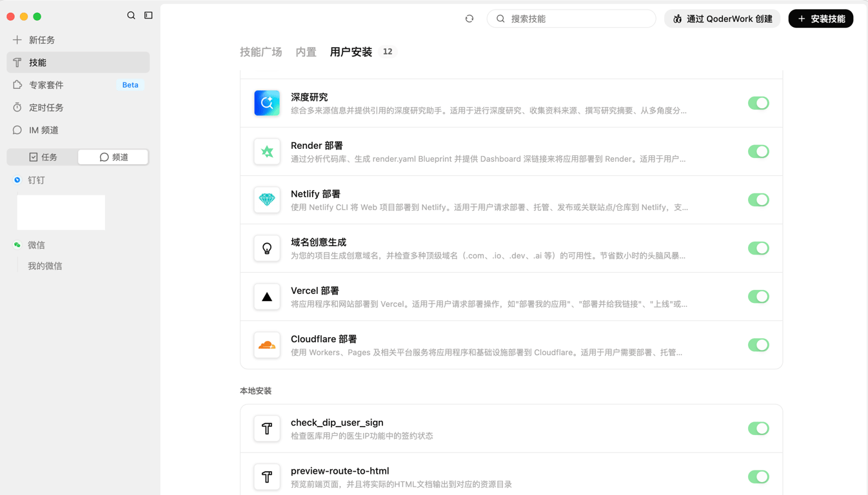Click the description starting 综合多来源信息
This screenshot has height=495, width=868.
[489, 111]
